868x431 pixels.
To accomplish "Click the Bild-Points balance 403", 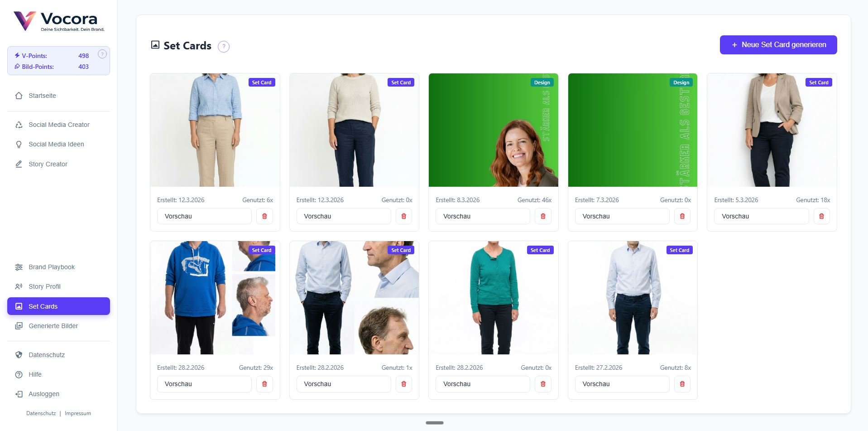I will pos(84,67).
